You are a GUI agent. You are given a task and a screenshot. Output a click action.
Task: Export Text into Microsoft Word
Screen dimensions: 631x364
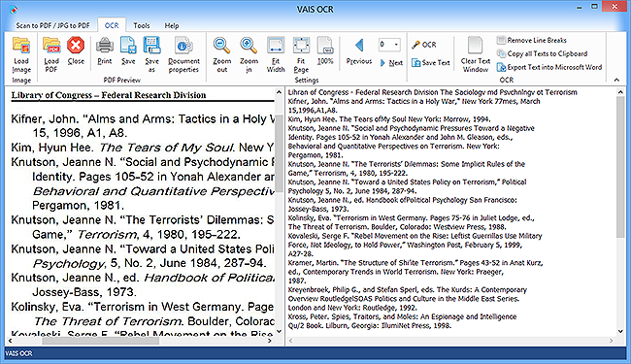[x=549, y=67]
